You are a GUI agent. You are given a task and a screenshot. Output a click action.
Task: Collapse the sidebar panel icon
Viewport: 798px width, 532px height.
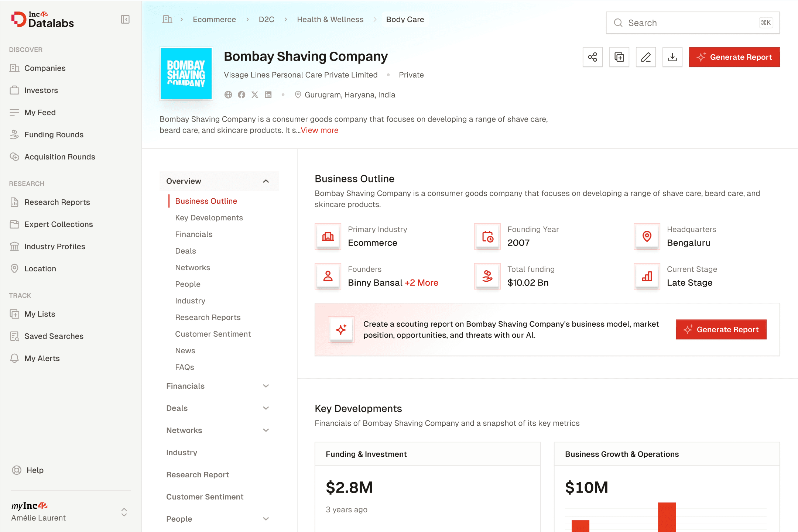click(125, 19)
